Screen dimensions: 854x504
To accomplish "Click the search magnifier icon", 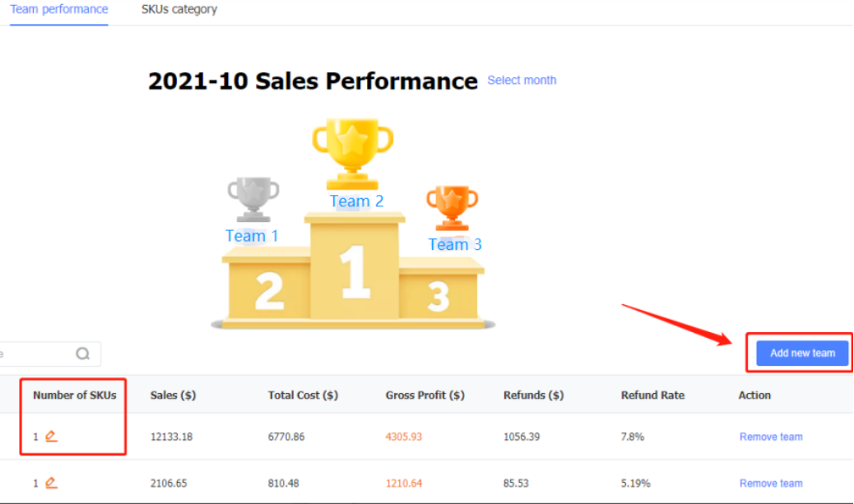I will 83,354.
